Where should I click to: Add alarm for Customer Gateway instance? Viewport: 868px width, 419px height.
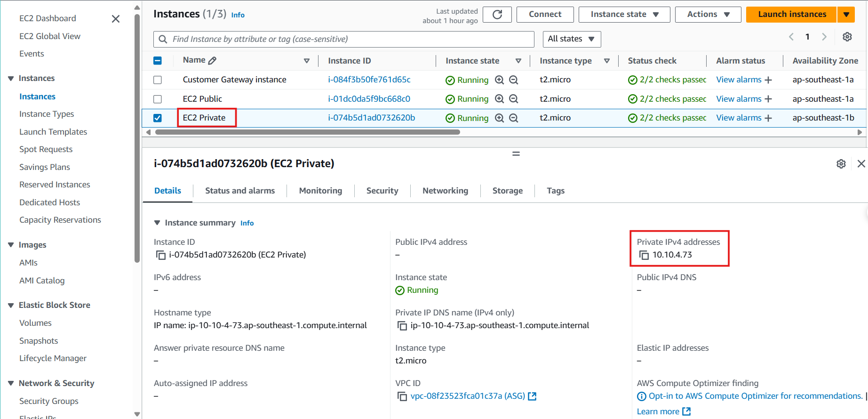point(768,80)
